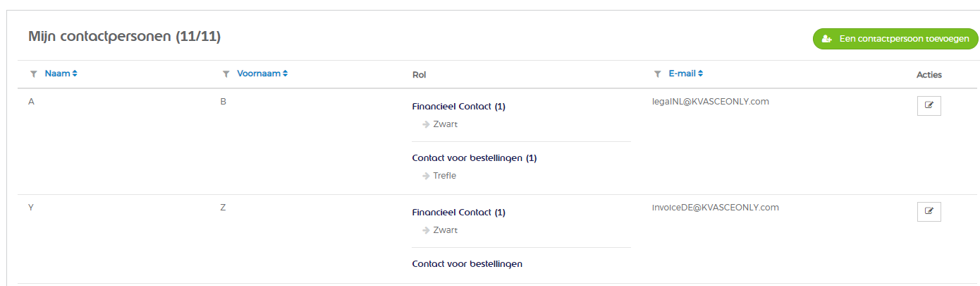The image size is (980, 286).
Task: Click the add-person icon in green button
Action: tap(827, 40)
